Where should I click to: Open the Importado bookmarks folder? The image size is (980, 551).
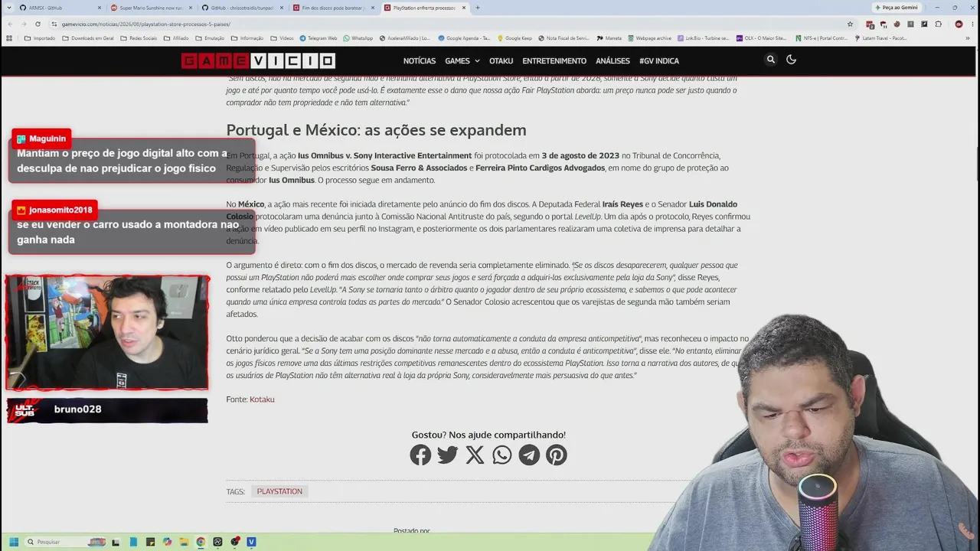pyautogui.click(x=40, y=37)
